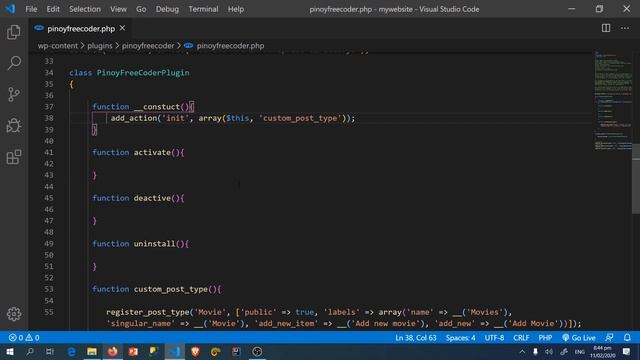Click the vertical editor scrollbar thumb
The image size is (640, 360).
tap(636, 178)
